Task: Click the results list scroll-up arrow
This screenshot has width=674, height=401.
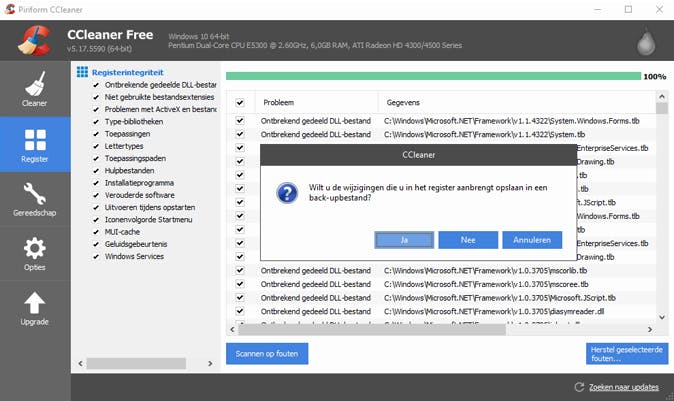Action: click(x=662, y=97)
